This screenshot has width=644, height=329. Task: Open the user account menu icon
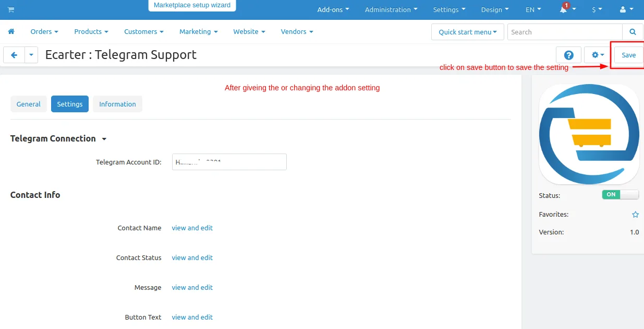point(626,9)
